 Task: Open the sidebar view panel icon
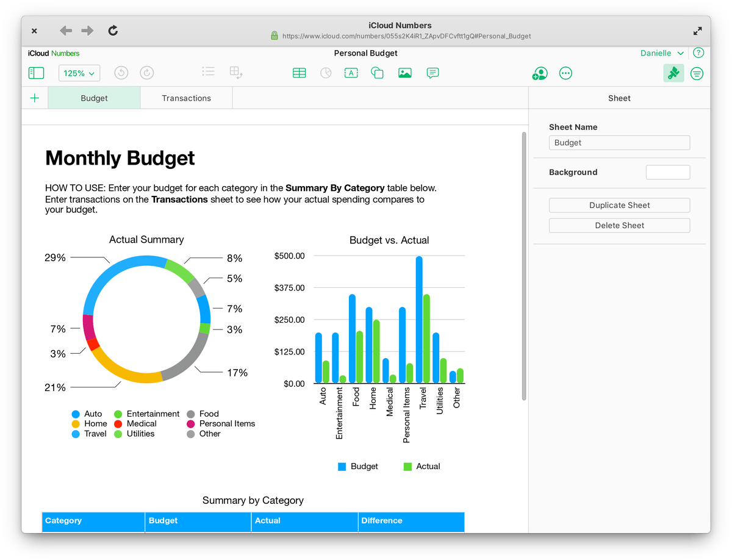coord(37,73)
